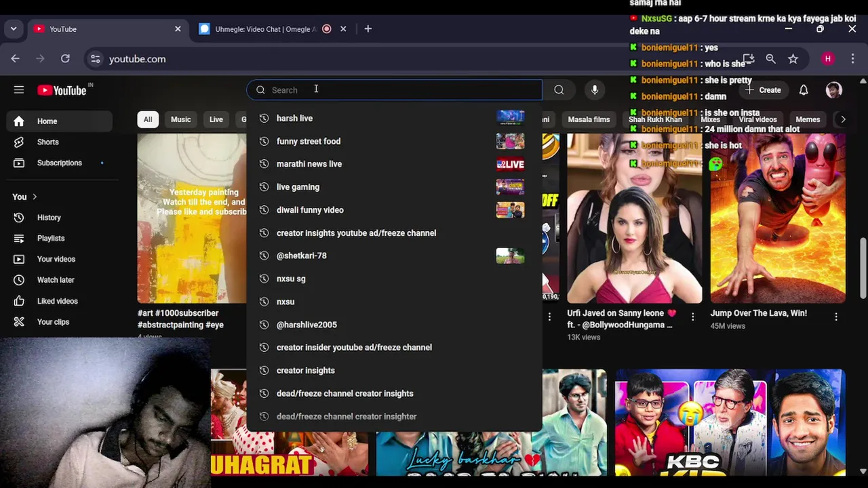868x488 pixels.
Task: Open Chrome profile H icon
Action: pyautogui.click(x=828, y=59)
